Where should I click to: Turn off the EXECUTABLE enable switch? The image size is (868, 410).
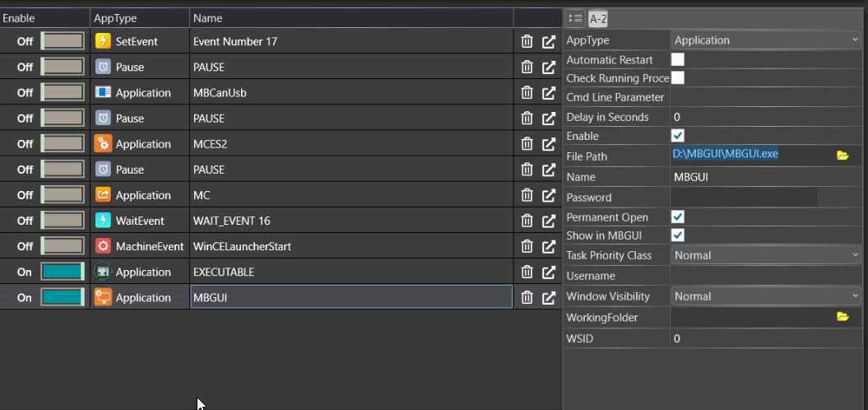(63, 272)
